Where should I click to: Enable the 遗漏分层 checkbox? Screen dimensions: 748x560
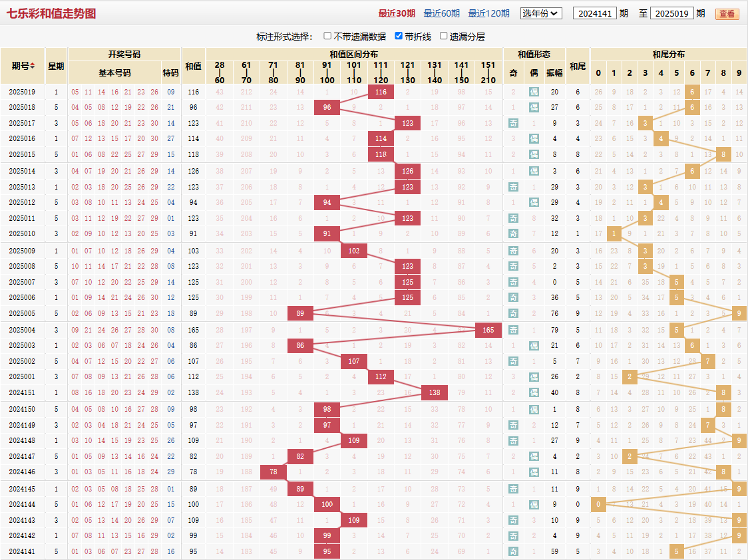(x=444, y=36)
